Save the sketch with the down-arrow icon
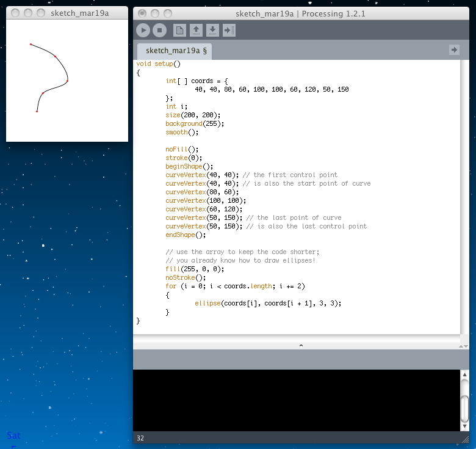476x449 pixels. (x=212, y=30)
